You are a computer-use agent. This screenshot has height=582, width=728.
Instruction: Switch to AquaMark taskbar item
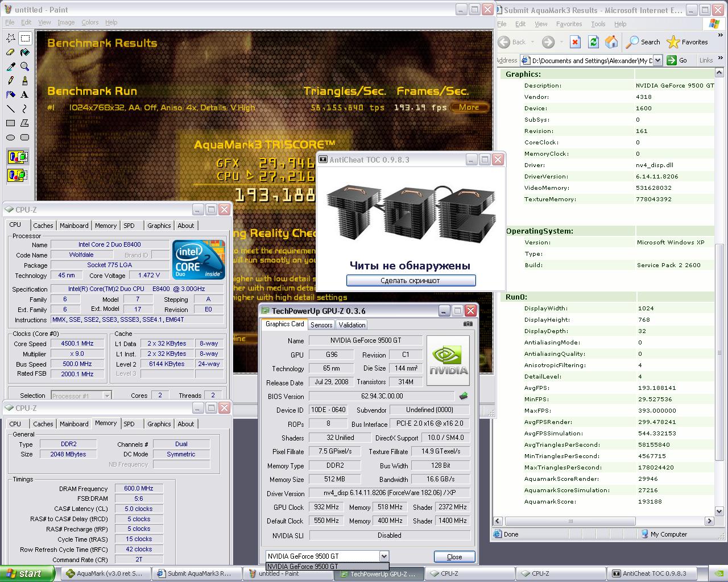105,573
